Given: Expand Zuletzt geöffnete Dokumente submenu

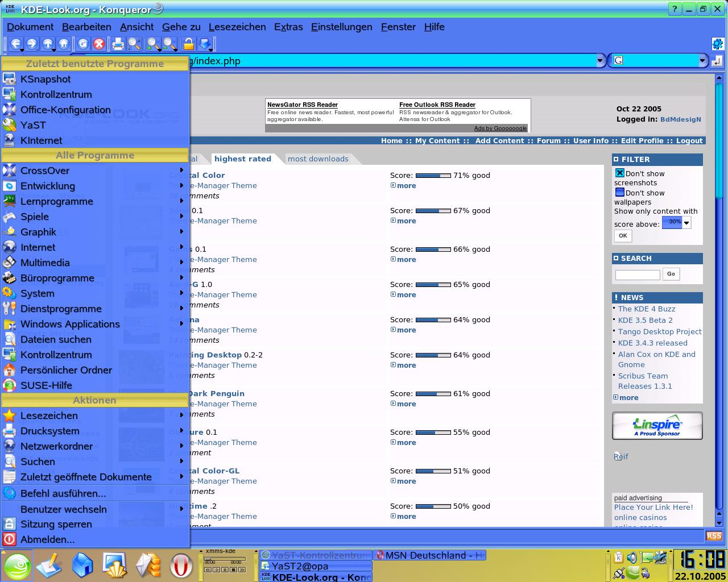Looking at the screenshot, I should point(94,477).
